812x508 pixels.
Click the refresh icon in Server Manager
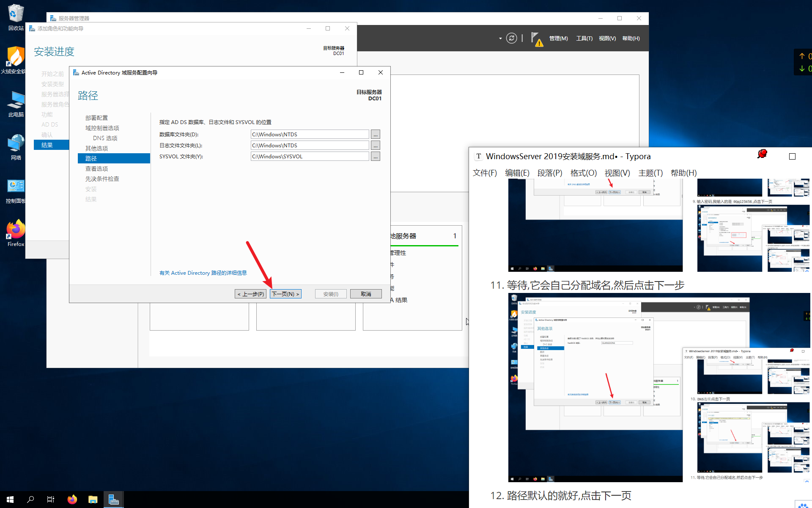(511, 39)
